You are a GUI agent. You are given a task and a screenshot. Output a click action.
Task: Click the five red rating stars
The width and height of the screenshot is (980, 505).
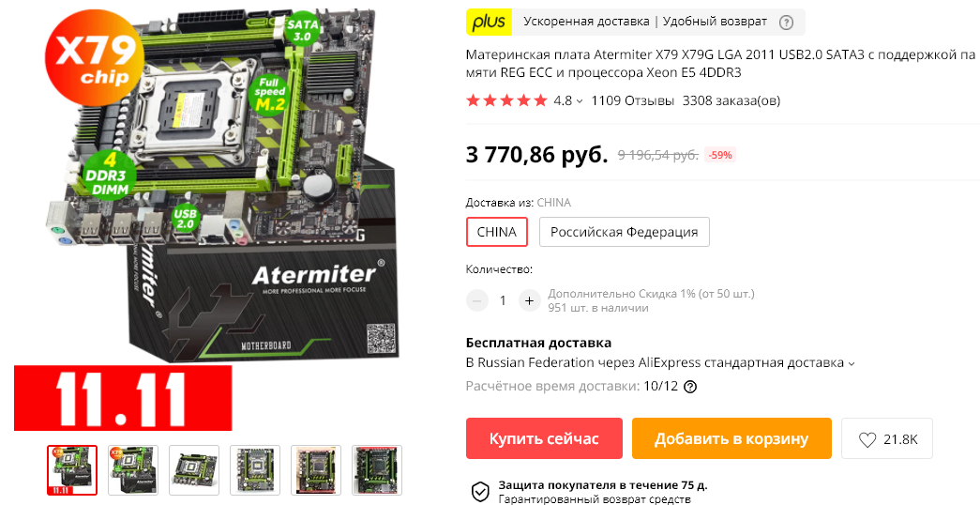(506, 100)
